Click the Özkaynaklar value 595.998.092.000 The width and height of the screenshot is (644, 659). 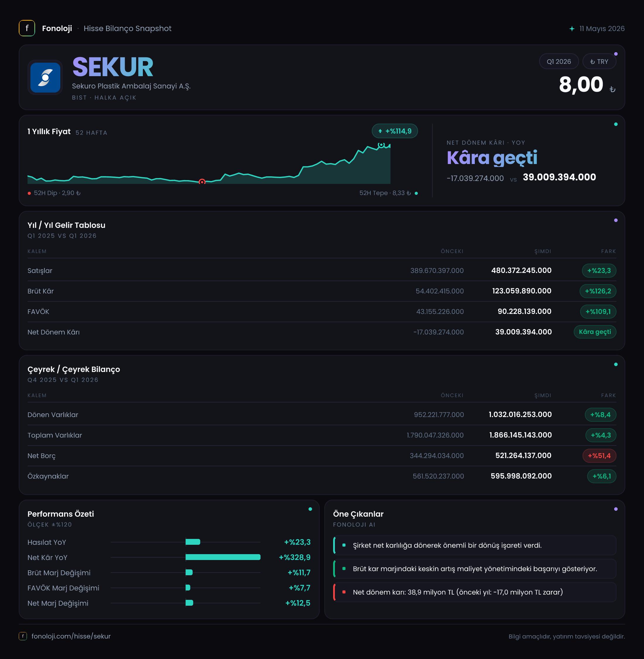click(521, 476)
